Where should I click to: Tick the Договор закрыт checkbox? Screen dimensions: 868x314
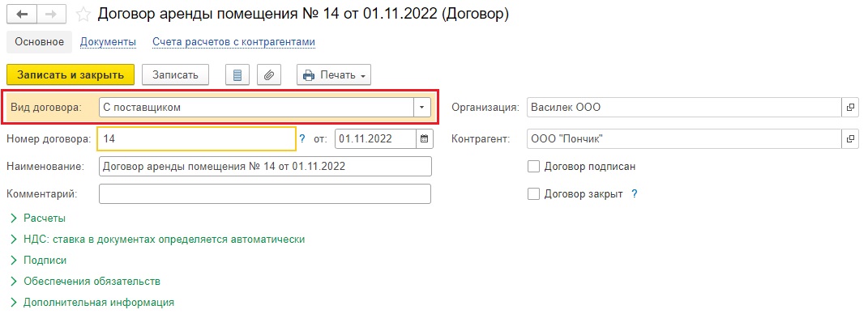click(533, 194)
